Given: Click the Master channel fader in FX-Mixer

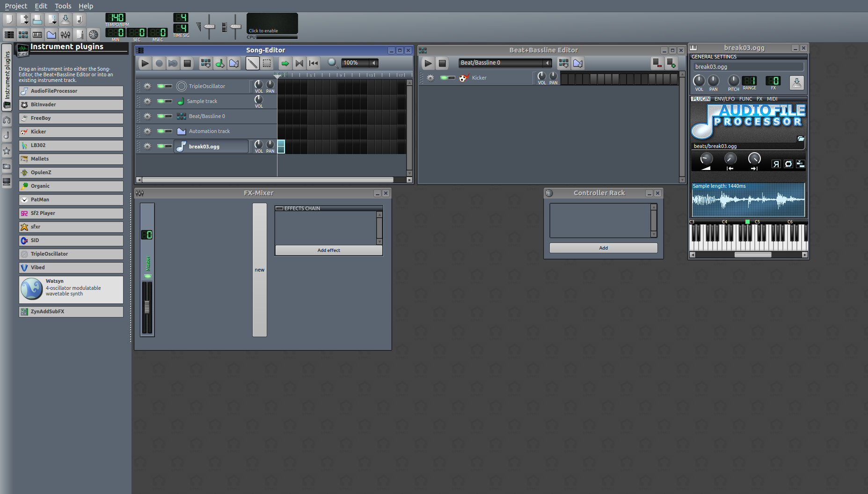Looking at the screenshot, I should pos(147,307).
